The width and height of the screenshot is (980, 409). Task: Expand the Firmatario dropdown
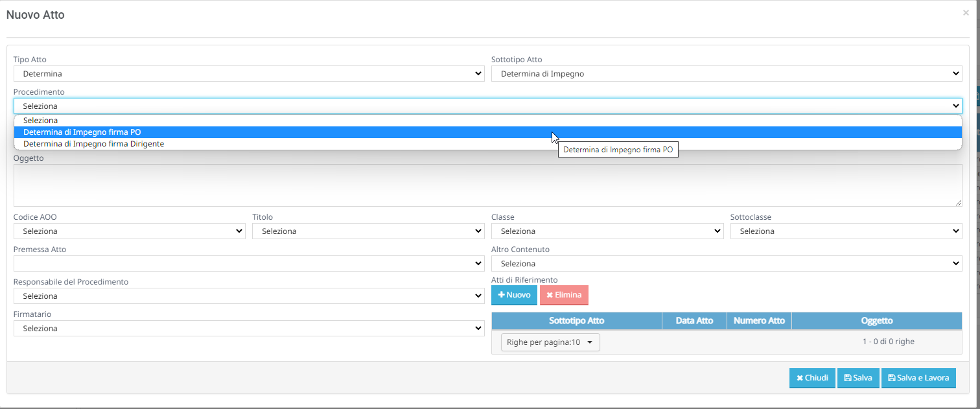point(249,329)
